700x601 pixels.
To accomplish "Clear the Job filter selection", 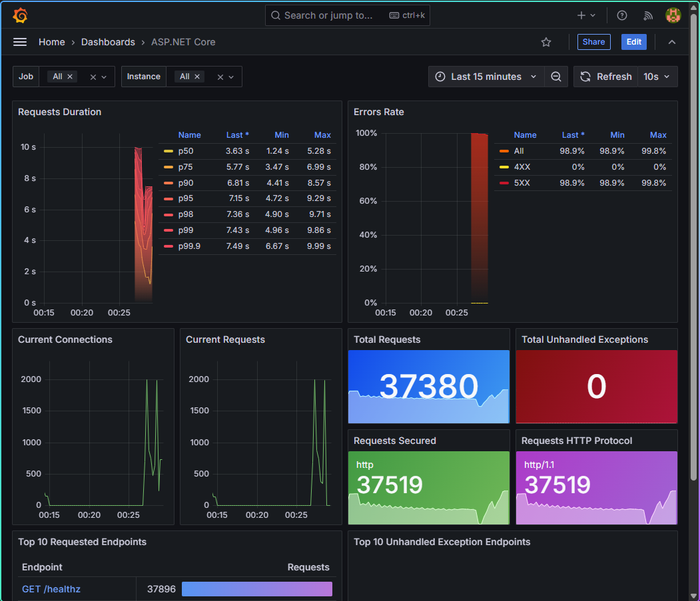I will click(x=93, y=77).
